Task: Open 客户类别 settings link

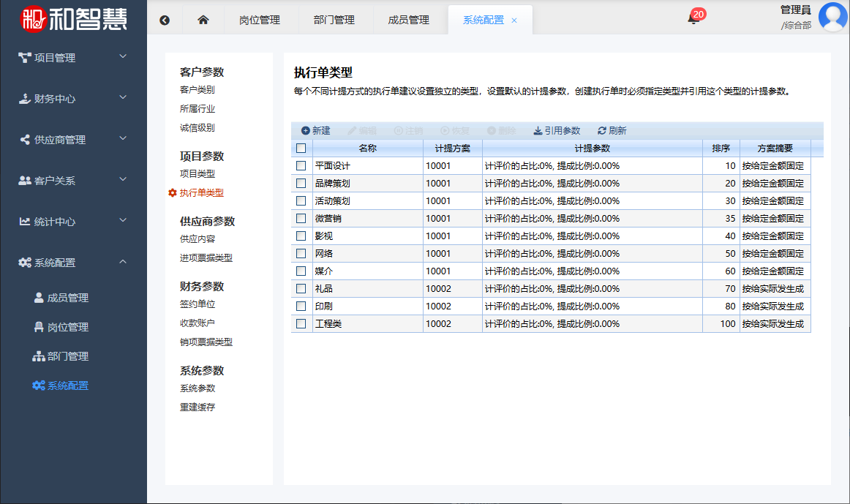Action: tap(198, 90)
